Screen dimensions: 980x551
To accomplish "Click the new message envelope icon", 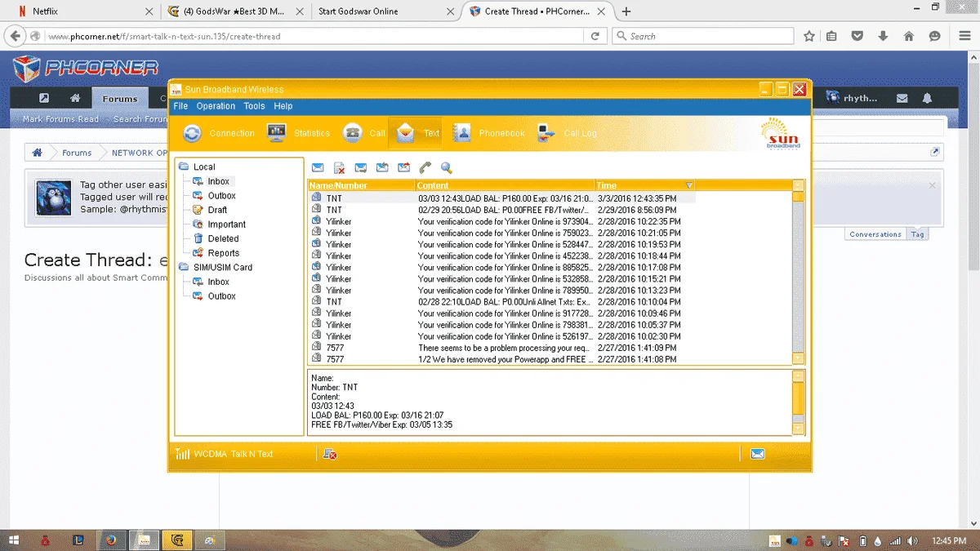I will coord(318,168).
